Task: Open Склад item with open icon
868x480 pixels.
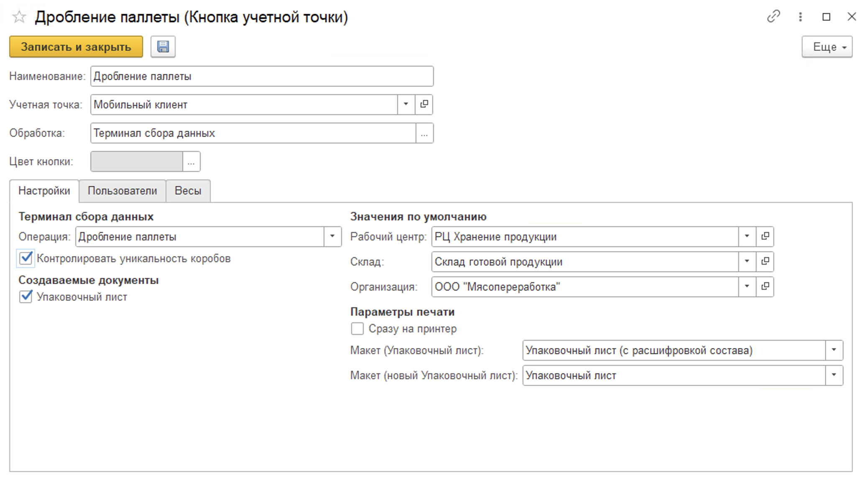Action: coord(765,262)
